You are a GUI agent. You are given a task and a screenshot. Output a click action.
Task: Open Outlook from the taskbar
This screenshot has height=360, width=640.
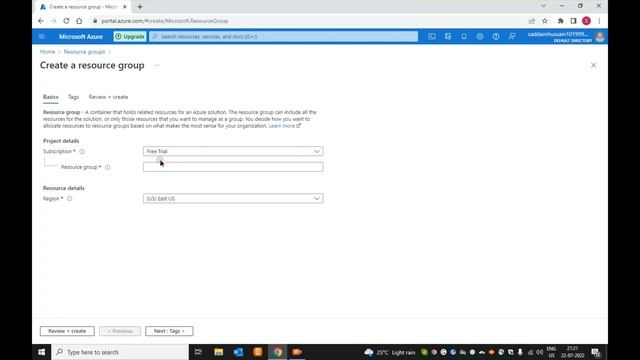click(x=238, y=352)
